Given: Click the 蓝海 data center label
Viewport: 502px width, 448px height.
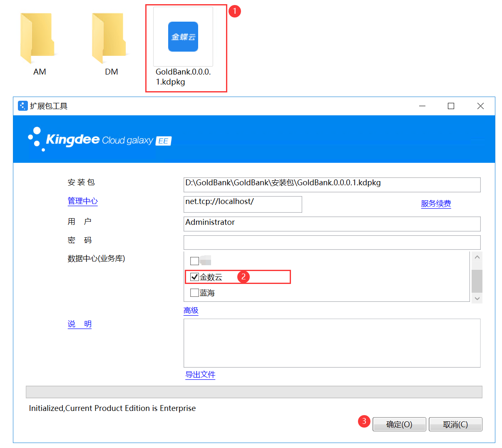Looking at the screenshot, I should tap(207, 293).
